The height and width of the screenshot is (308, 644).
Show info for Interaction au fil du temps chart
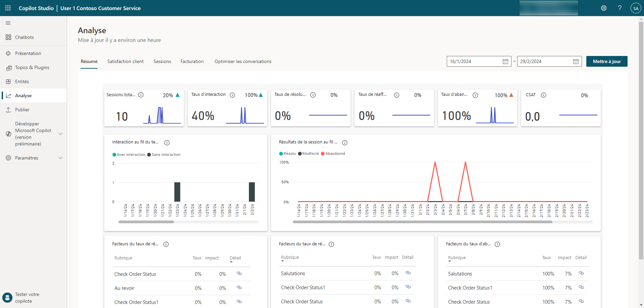(167, 143)
